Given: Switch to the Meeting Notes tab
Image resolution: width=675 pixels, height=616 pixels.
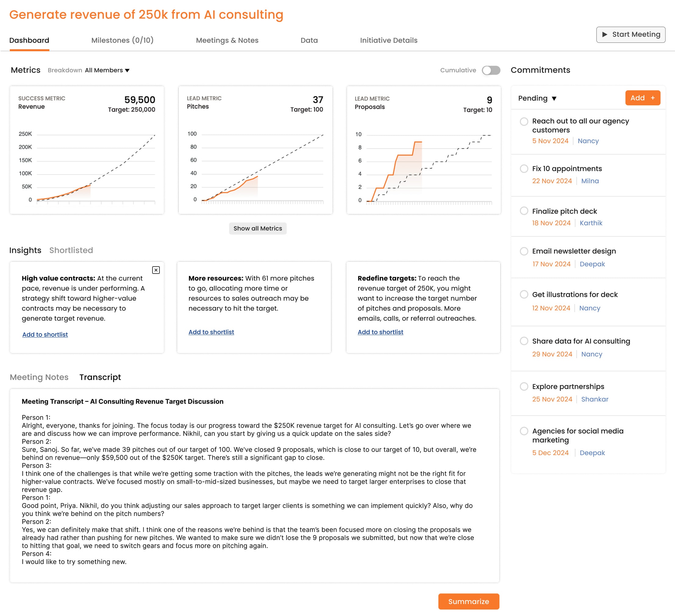Looking at the screenshot, I should 39,377.
